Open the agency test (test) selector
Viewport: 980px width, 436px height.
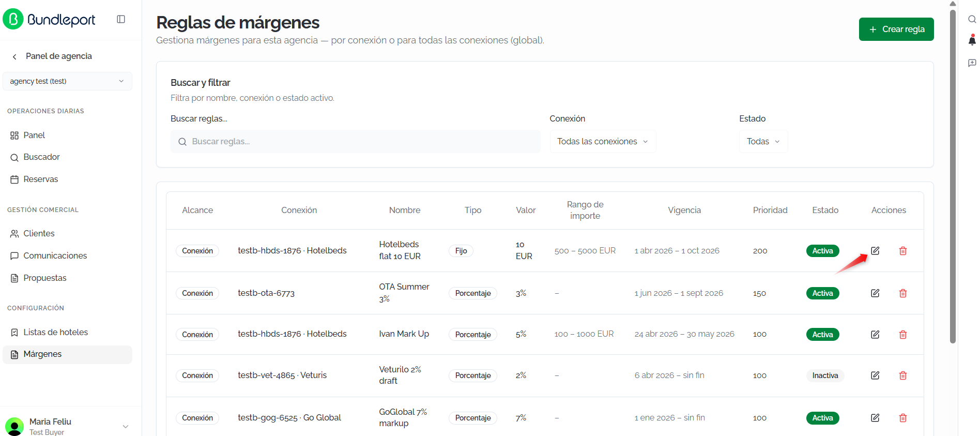pos(67,81)
